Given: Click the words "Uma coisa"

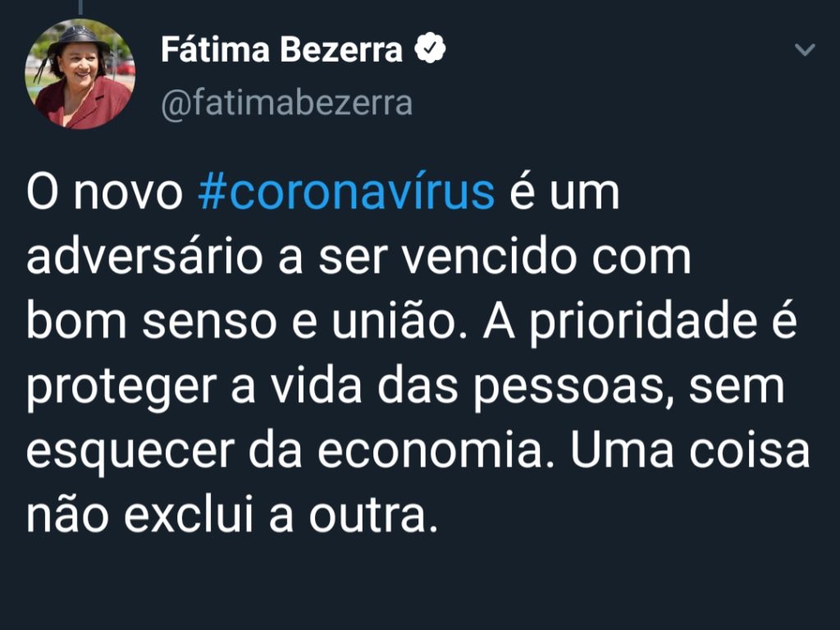Looking at the screenshot, I should tap(690, 450).
